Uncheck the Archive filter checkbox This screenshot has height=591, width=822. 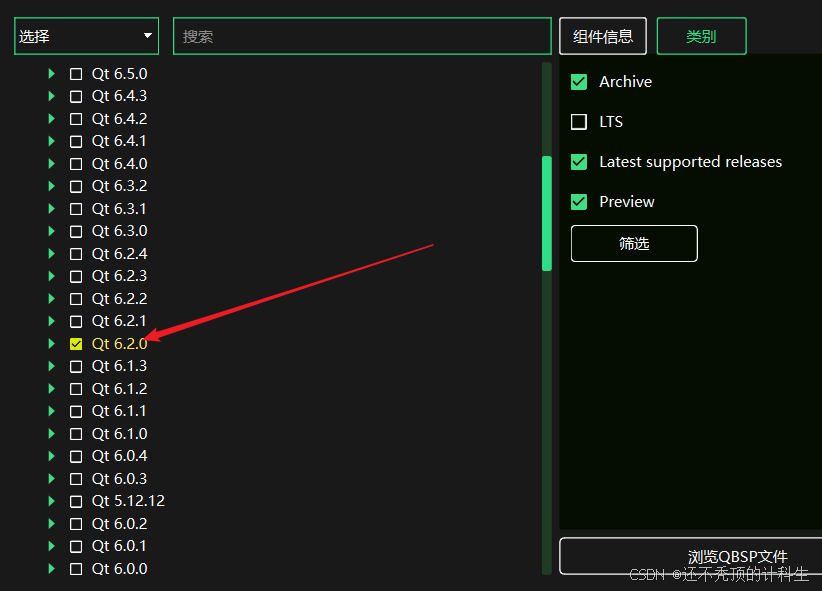(x=579, y=82)
